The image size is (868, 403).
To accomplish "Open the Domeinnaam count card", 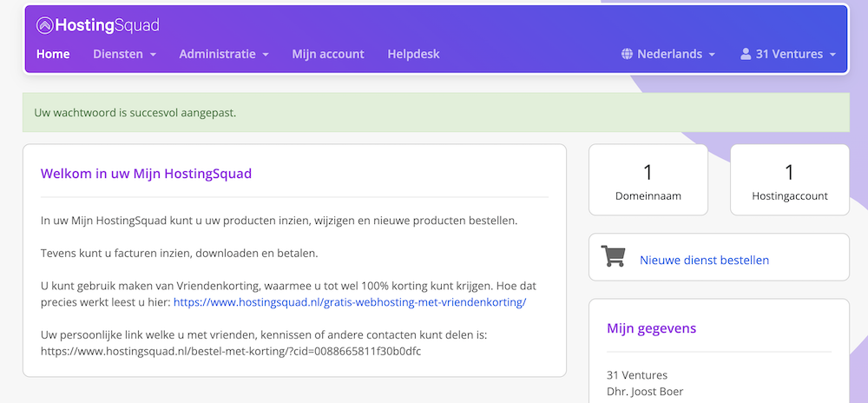I will click(648, 180).
